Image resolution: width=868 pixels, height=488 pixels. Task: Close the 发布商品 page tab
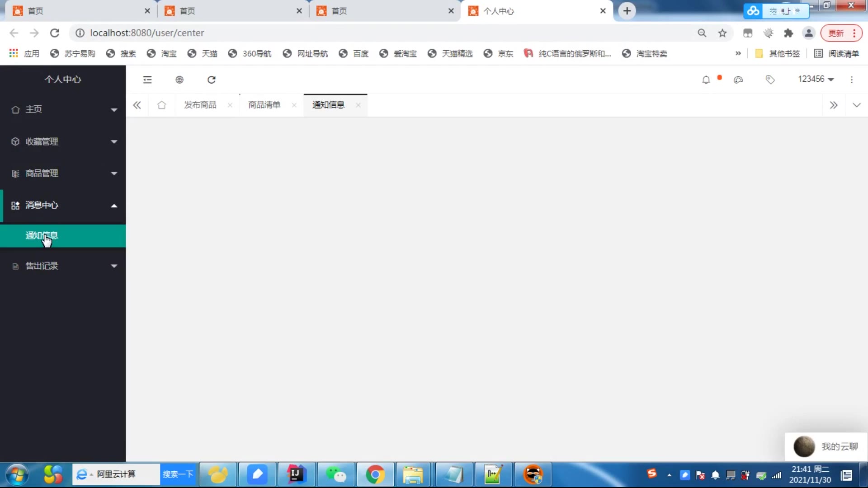(230, 105)
